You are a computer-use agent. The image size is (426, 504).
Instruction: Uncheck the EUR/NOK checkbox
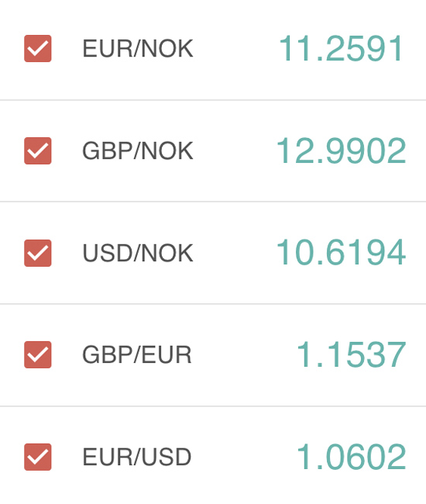point(37,49)
